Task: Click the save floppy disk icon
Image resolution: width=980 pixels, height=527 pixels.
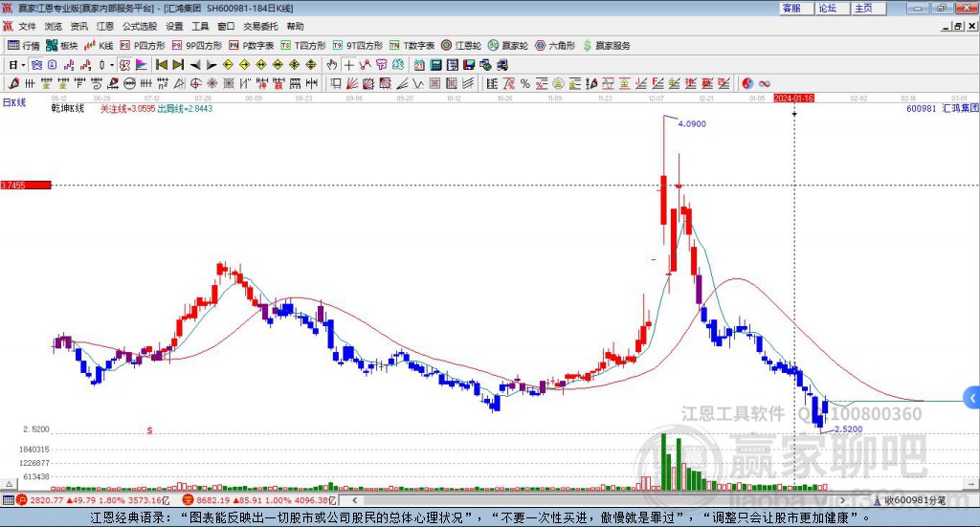Action: tap(469, 64)
